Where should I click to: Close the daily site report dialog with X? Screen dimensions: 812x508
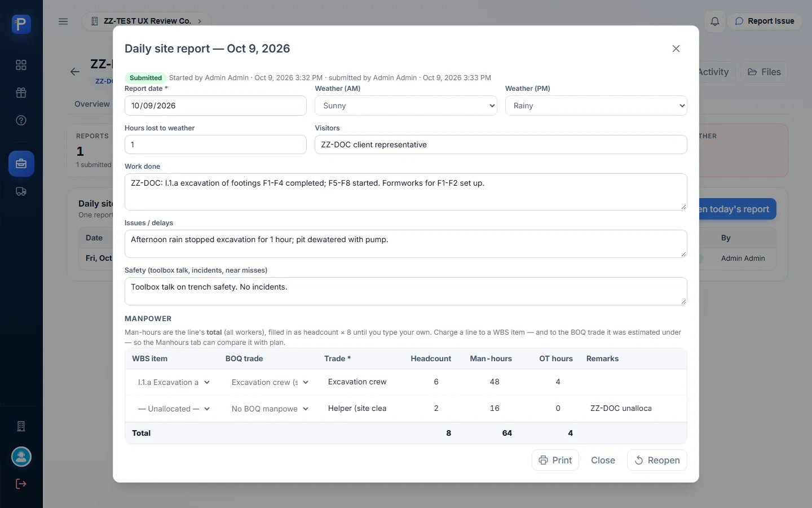click(676, 49)
